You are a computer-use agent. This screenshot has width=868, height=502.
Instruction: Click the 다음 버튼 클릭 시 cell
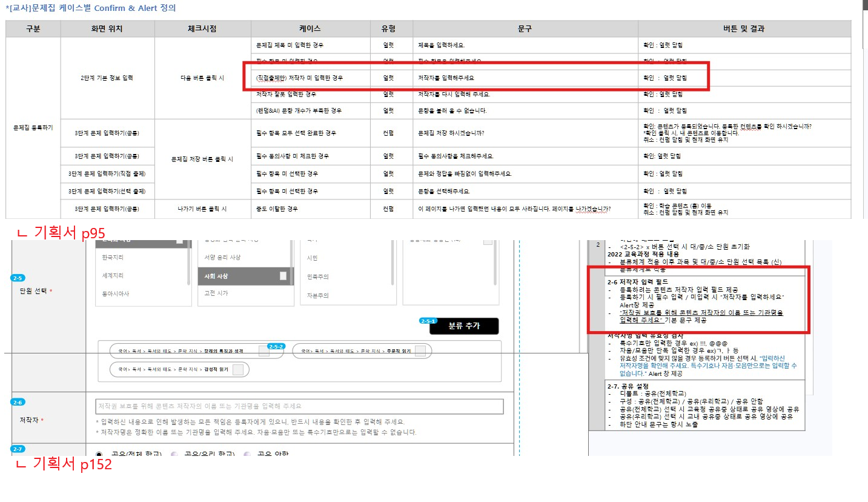(203, 78)
